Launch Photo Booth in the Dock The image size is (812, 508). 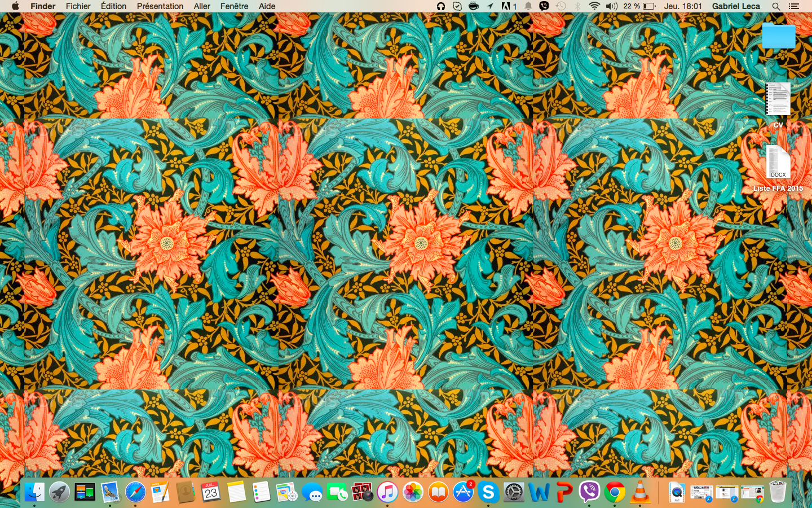coord(362,492)
